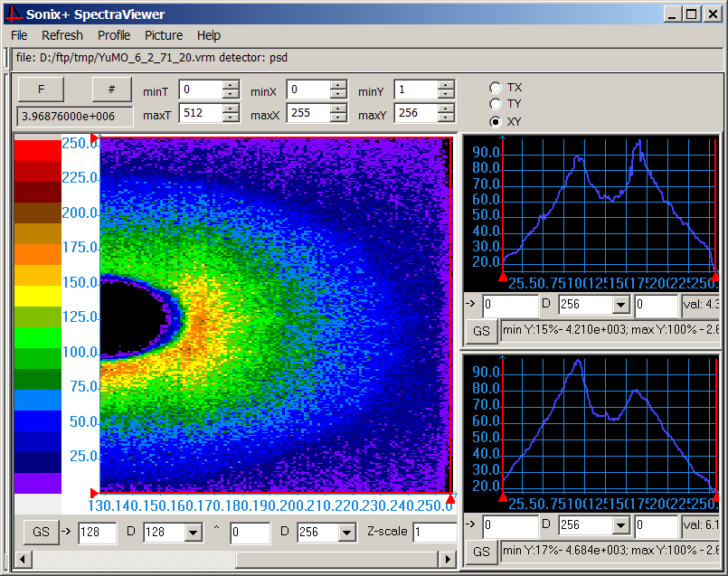Select the TX radio button
The image size is (728, 576).
pos(495,88)
